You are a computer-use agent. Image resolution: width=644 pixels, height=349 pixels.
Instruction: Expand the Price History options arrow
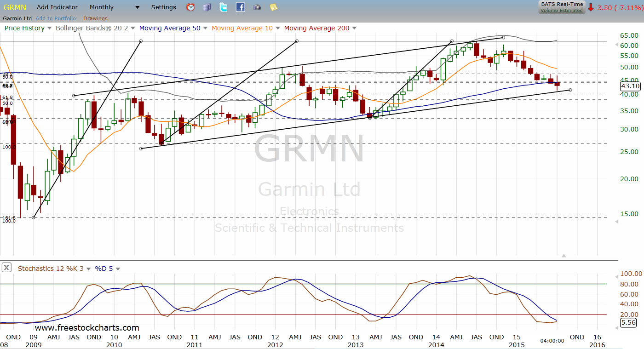tap(50, 29)
